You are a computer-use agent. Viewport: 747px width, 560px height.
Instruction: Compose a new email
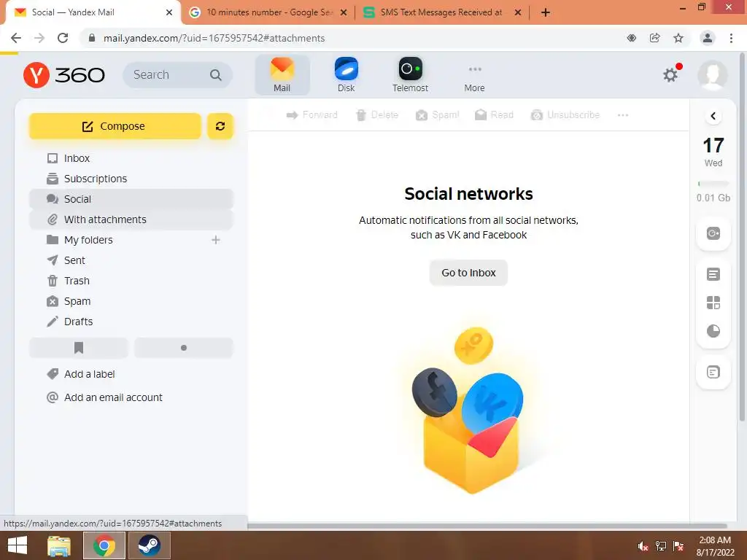click(x=115, y=126)
